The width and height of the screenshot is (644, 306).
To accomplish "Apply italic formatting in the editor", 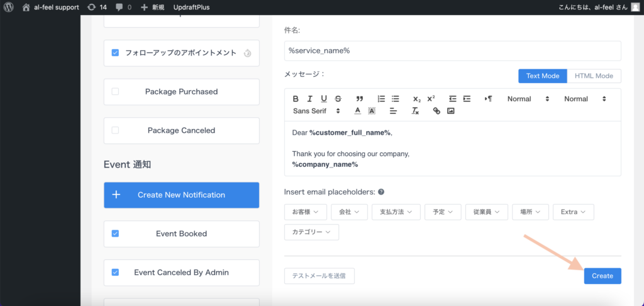I will pos(310,99).
